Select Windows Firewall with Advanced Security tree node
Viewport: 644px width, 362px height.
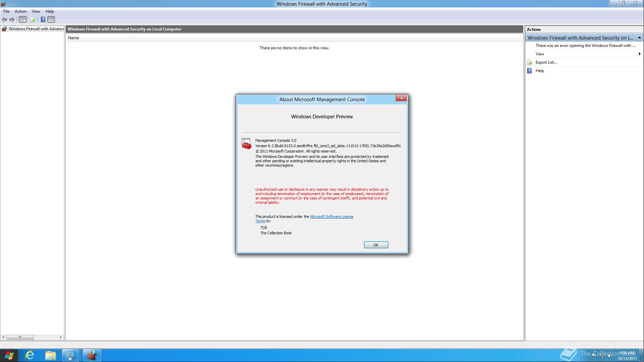(36, 29)
